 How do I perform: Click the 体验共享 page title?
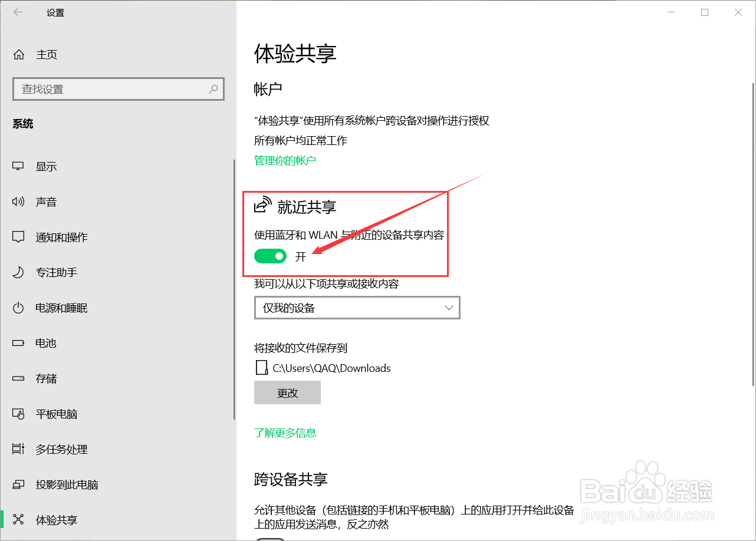coord(295,54)
